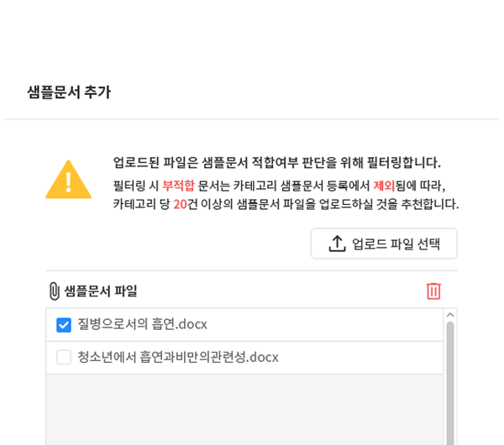Uncheck the 질병으로서의 흡연.docx checkbox
Viewport: 504px width, 445px height.
pyautogui.click(x=64, y=325)
